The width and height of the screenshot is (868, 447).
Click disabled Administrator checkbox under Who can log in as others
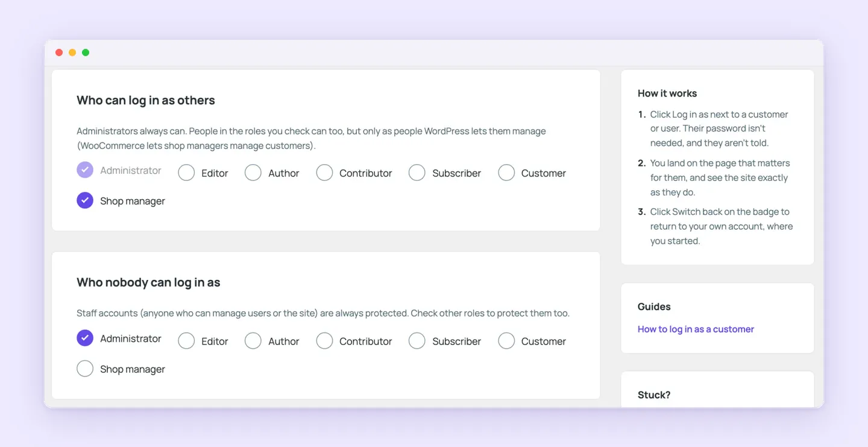point(85,170)
